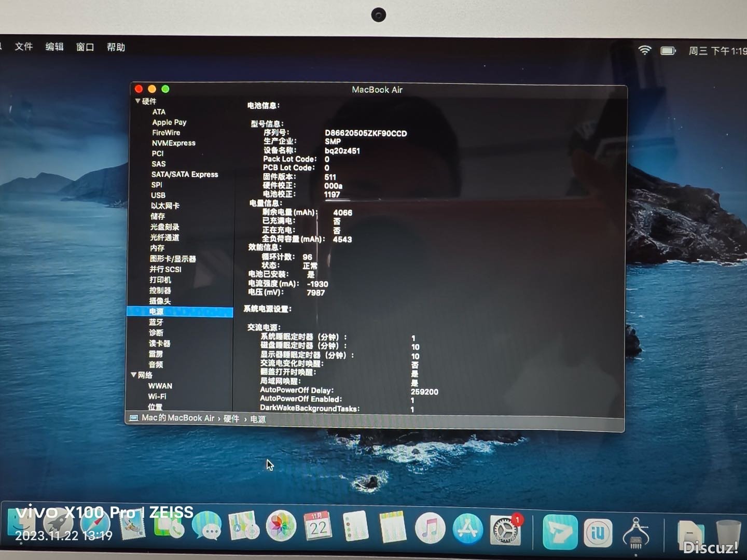Click the computer icon in path bar
This screenshot has width=747, height=560.
click(134, 418)
